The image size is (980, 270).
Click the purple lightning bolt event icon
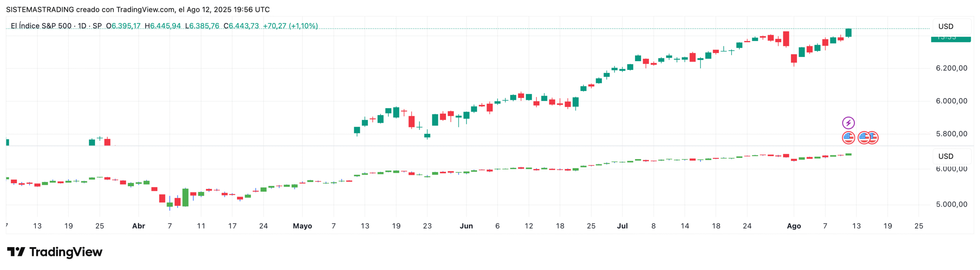(x=848, y=123)
